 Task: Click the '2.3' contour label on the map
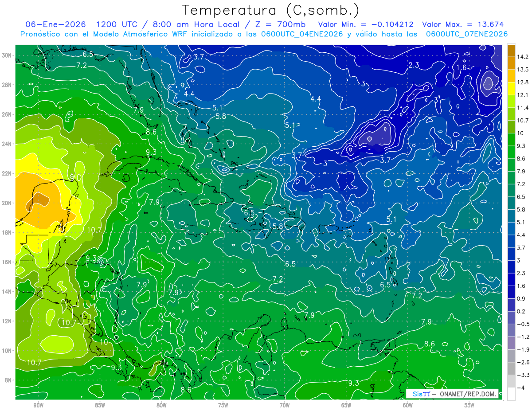[414, 65]
